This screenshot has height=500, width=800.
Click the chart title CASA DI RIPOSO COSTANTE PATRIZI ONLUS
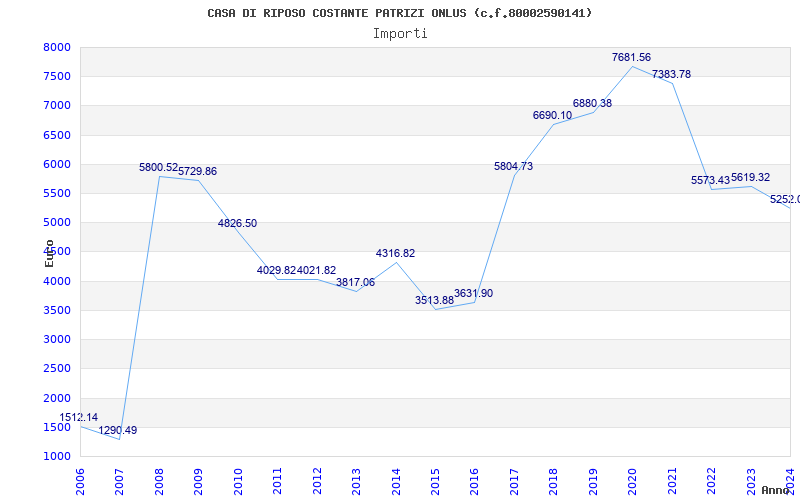399,13
